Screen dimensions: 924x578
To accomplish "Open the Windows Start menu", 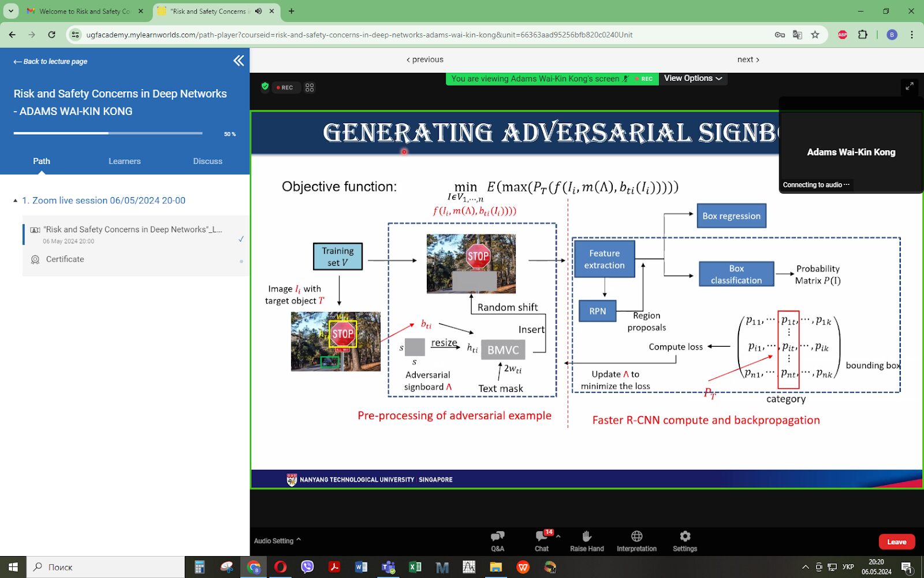I will [x=13, y=567].
